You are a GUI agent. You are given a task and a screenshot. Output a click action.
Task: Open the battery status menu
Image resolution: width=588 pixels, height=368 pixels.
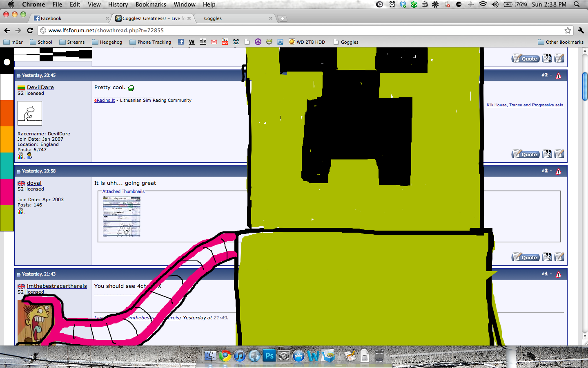pos(515,4)
